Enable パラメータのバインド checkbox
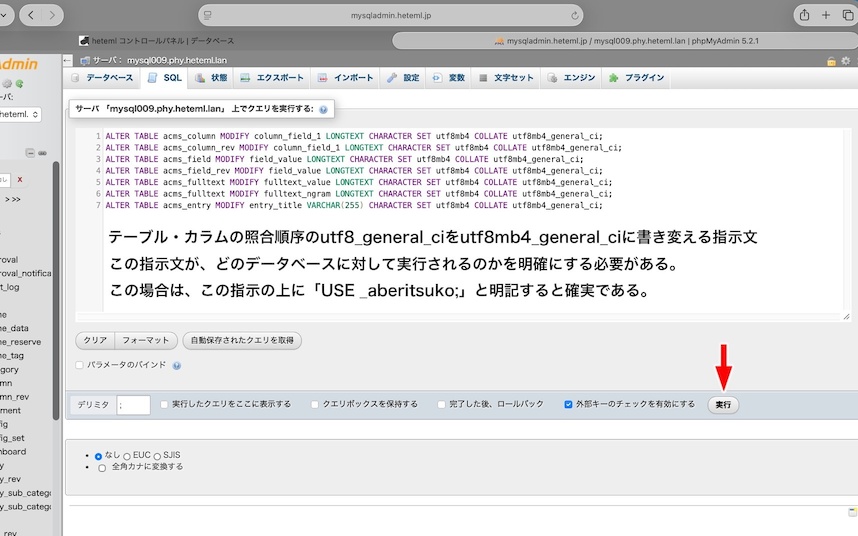Screen dimensions: 858x536 (80, 366)
